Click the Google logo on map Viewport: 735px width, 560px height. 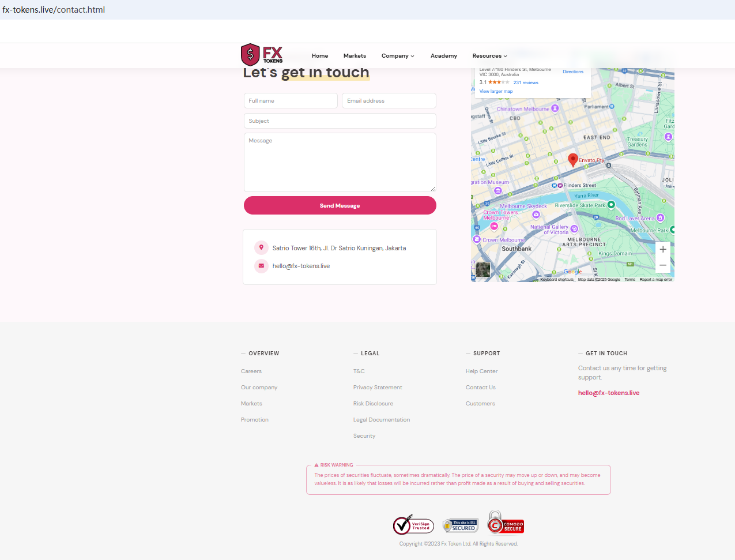coord(572,272)
